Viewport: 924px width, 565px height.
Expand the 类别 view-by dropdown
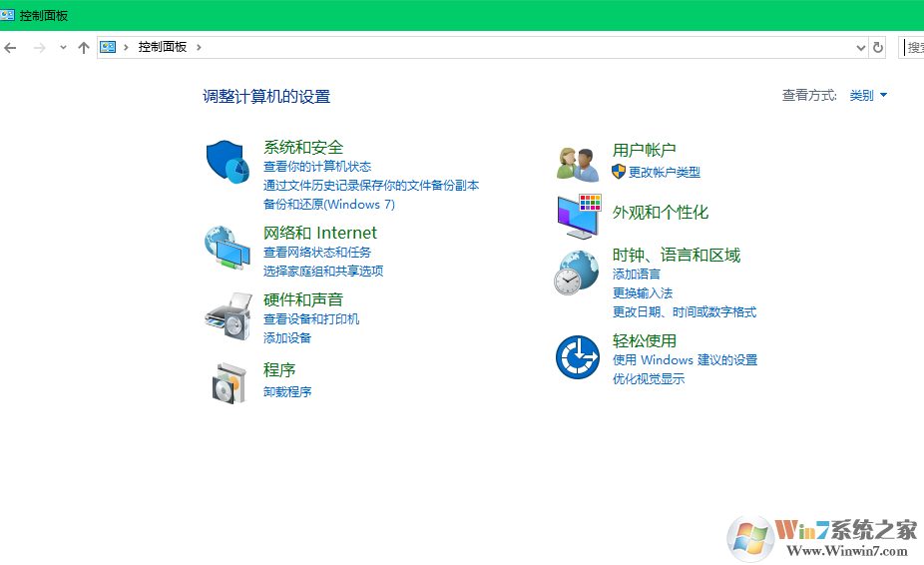pyautogui.click(x=868, y=96)
